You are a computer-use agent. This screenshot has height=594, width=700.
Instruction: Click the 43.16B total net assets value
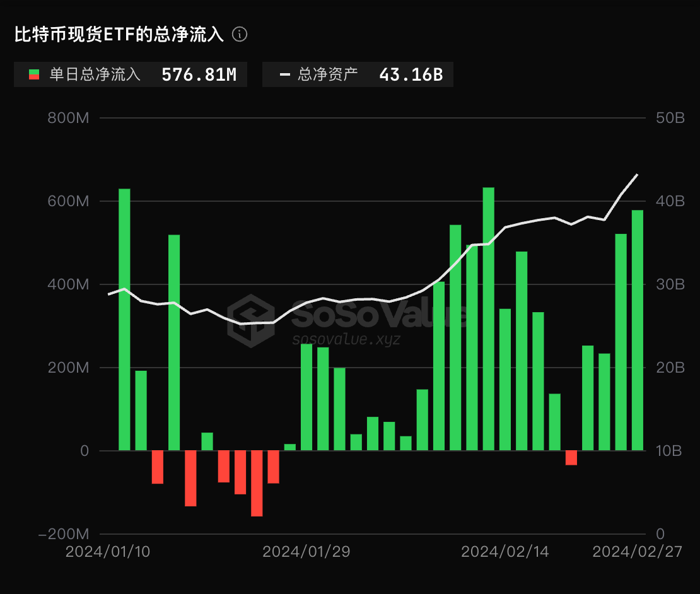click(411, 74)
